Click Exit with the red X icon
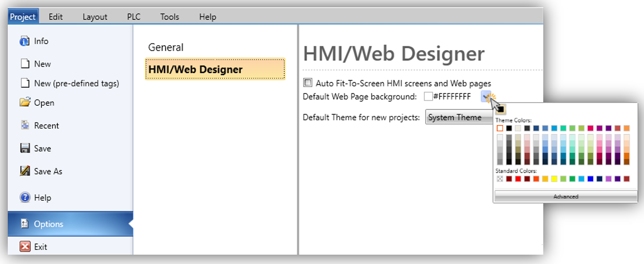 click(x=33, y=247)
